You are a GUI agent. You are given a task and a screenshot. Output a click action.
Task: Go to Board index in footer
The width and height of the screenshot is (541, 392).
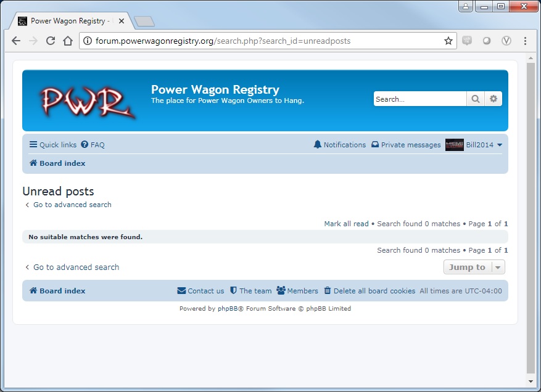coord(62,291)
